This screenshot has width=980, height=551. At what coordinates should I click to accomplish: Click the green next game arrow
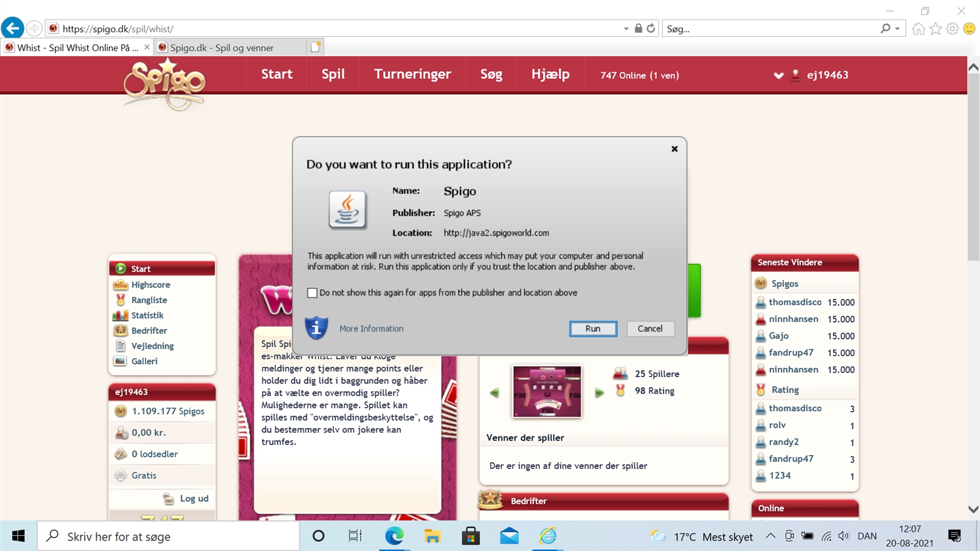tap(599, 392)
